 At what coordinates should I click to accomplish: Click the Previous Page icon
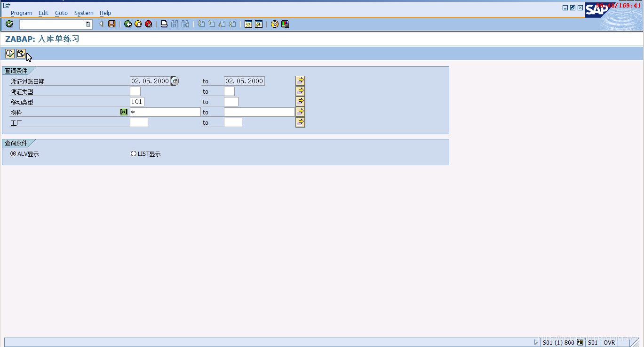tap(212, 24)
